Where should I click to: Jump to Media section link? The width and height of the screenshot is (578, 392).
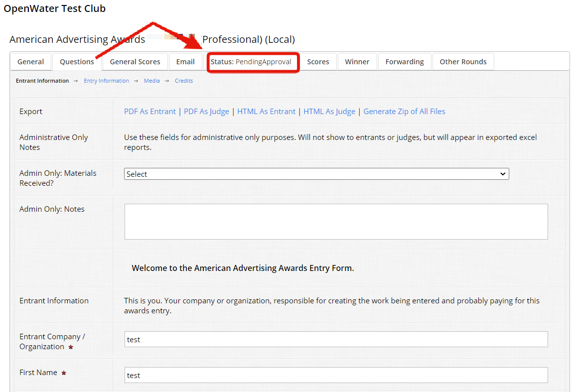(152, 81)
